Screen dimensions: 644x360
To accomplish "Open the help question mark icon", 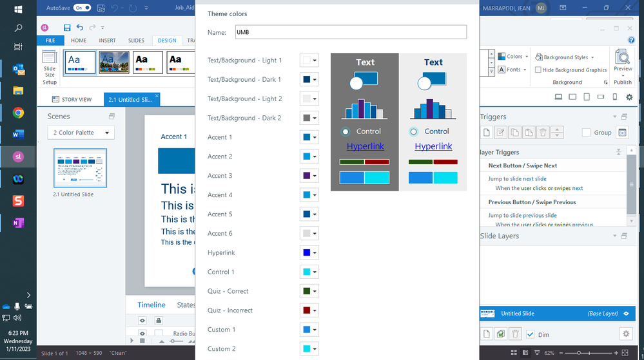I will pyautogui.click(x=631, y=40).
